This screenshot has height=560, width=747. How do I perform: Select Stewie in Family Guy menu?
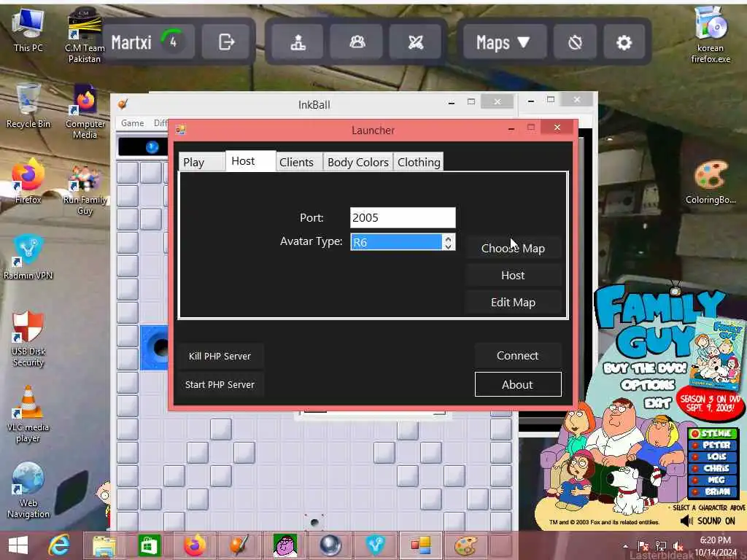[x=713, y=433]
